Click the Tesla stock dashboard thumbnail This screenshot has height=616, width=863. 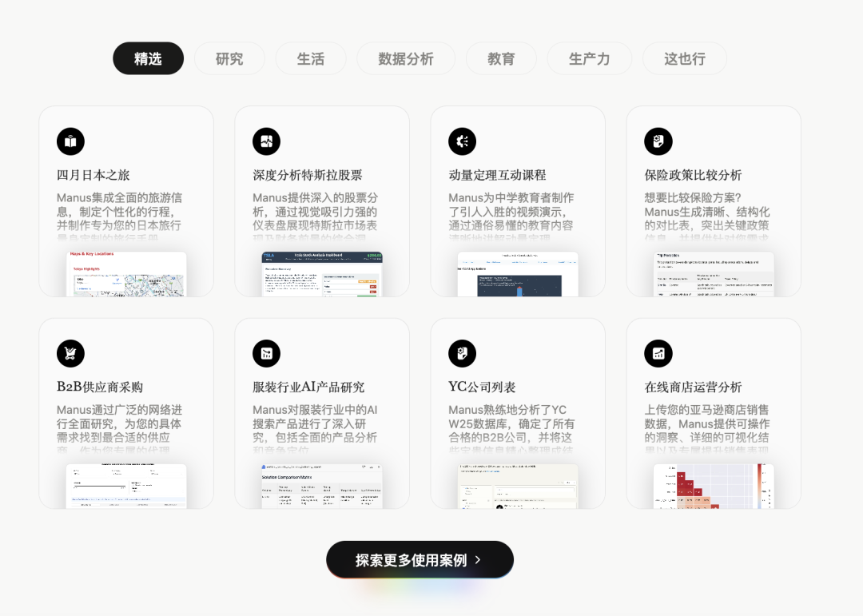pos(322,274)
